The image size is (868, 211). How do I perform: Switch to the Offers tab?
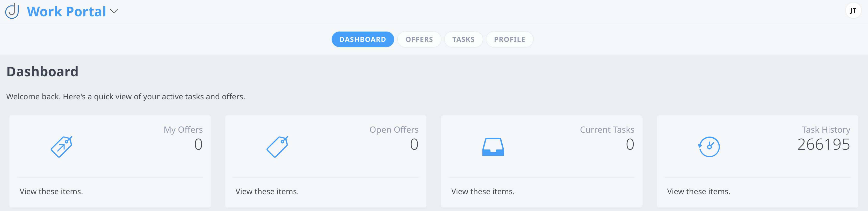[x=419, y=39]
